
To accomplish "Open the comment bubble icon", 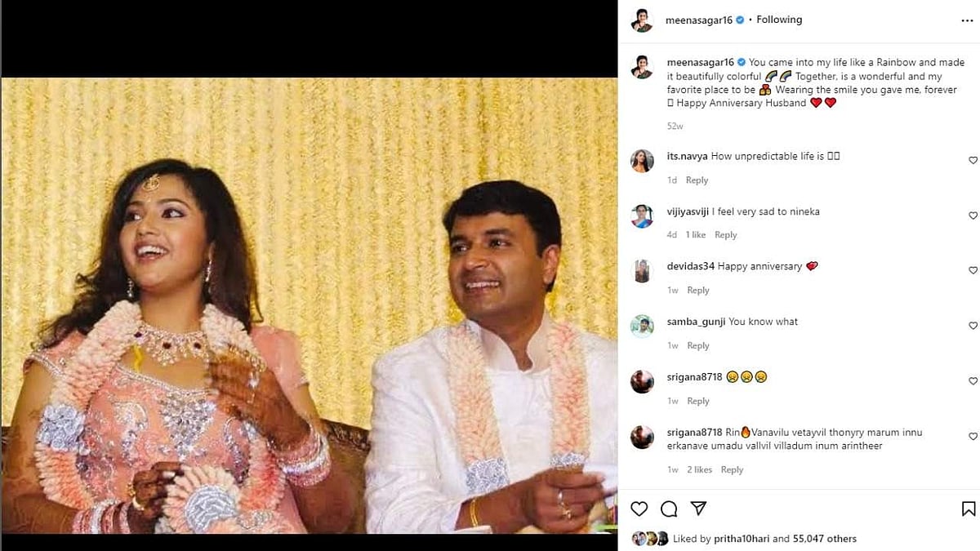I will click(669, 509).
